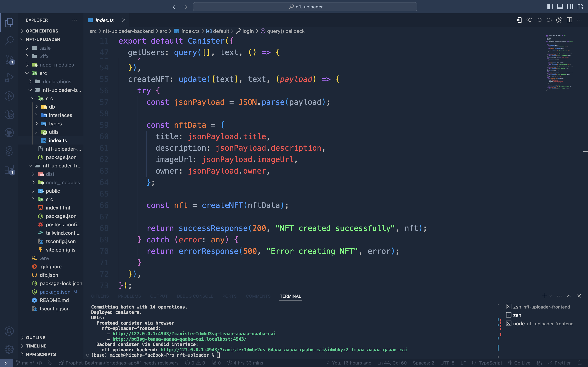Click the nft-uploader command center search box

pyautogui.click(x=305, y=7)
